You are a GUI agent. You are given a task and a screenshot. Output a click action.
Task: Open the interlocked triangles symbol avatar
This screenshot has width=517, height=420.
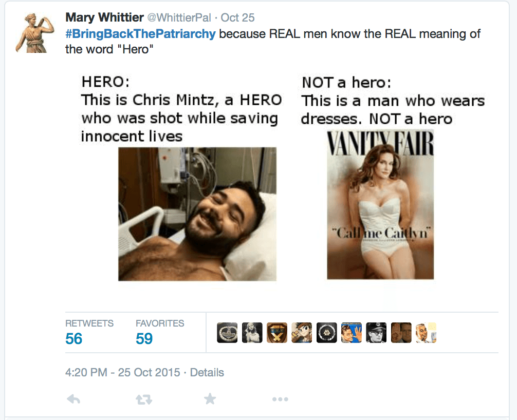coord(326,333)
